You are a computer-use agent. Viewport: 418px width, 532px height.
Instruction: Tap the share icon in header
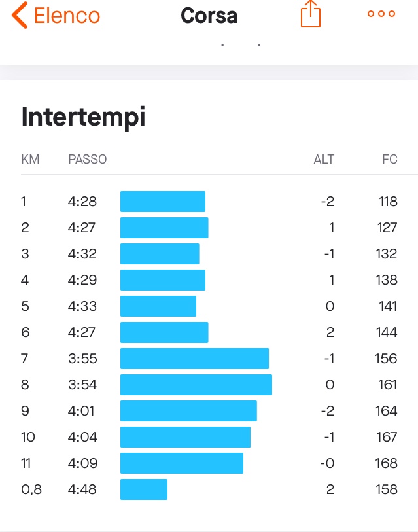pos(311,14)
